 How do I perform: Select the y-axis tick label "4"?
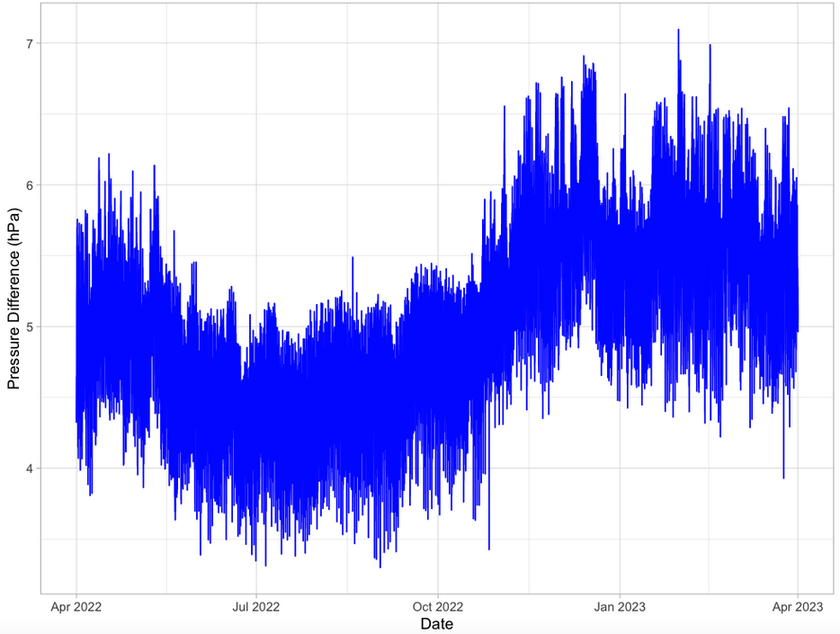pyautogui.click(x=28, y=468)
